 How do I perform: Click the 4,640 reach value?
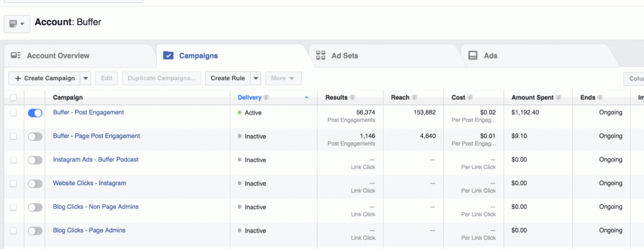coord(428,136)
